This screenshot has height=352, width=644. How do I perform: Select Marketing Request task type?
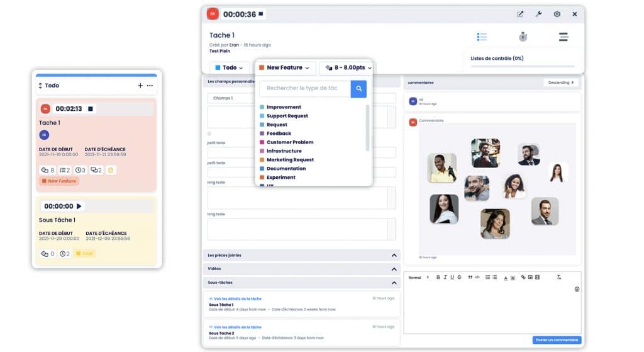tap(287, 160)
